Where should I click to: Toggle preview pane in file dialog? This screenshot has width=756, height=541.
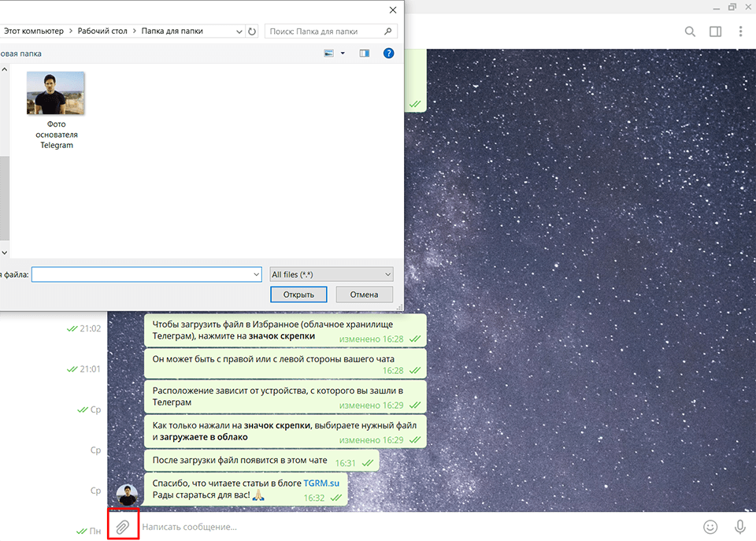(x=365, y=54)
